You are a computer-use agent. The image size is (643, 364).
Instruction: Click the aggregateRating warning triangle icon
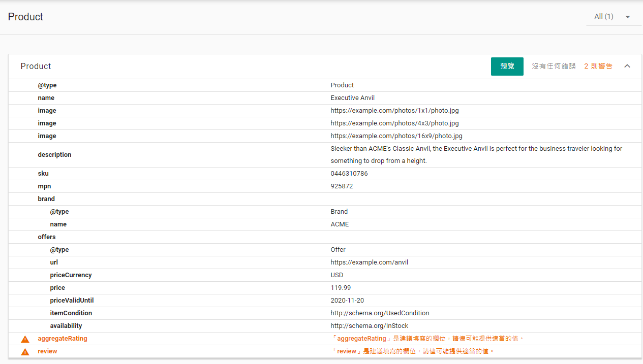point(25,339)
